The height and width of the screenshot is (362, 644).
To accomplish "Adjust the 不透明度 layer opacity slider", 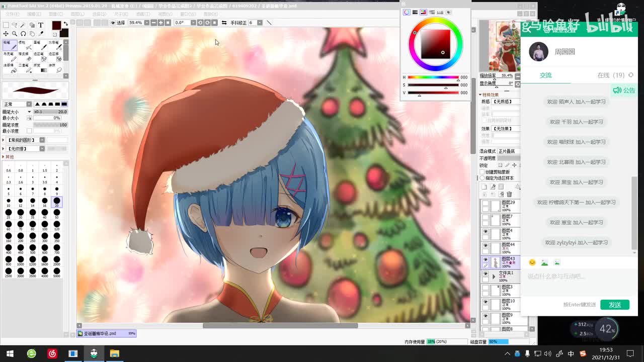I will [509, 158].
